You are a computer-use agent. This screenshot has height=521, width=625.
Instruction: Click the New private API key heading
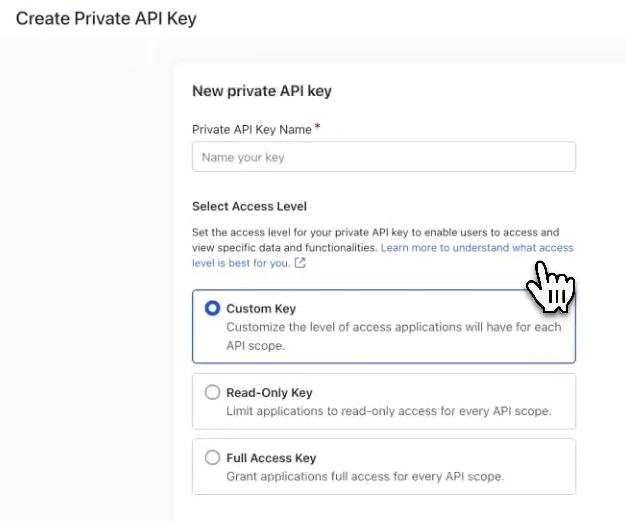pos(261,91)
